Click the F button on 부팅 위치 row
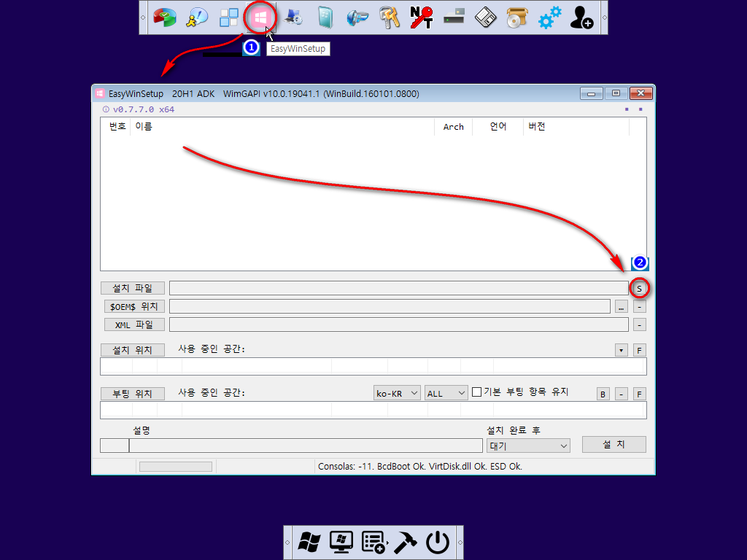Screen dimensions: 747x560 tap(639, 394)
